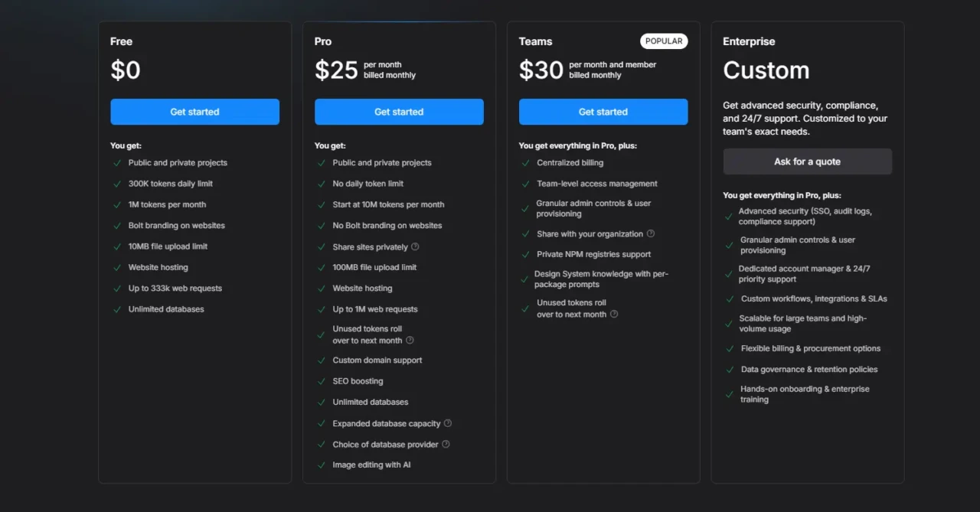Click the Custom price heading
Viewport: 980px width, 512px height.
766,70
